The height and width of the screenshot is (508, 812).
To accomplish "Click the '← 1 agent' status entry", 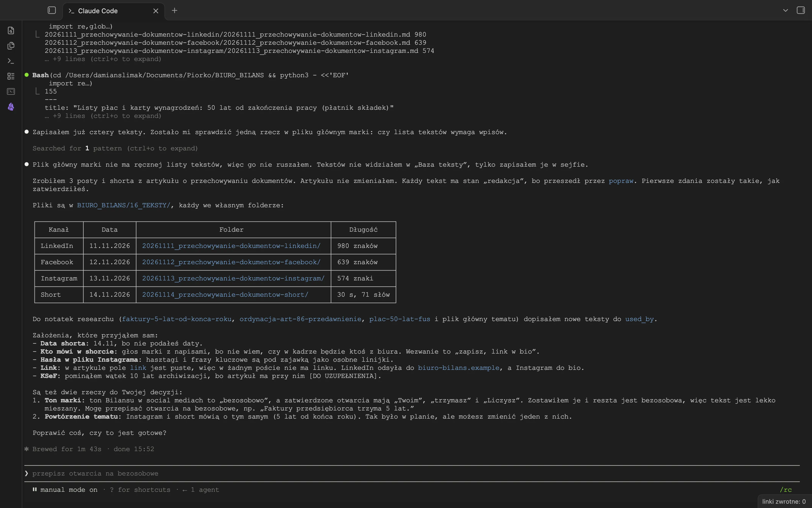I will 201,490.
